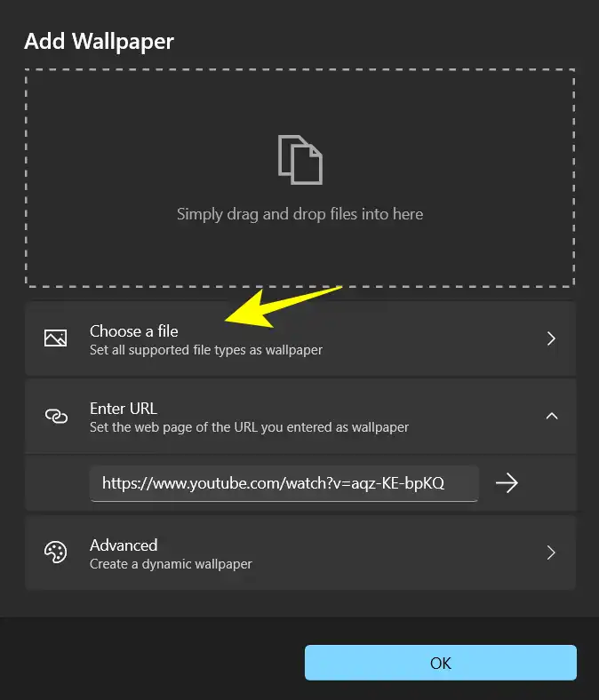Select the "Enter URL" heading

click(124, 408)
